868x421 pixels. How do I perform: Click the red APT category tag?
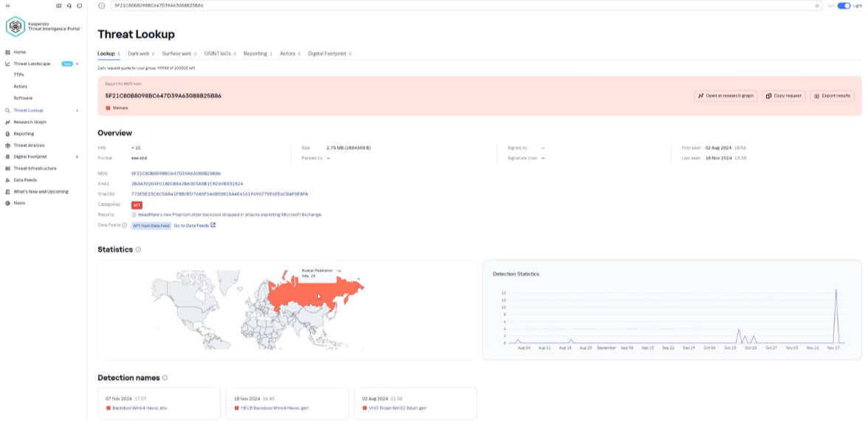pyautogui.click(x=137, y=205)
